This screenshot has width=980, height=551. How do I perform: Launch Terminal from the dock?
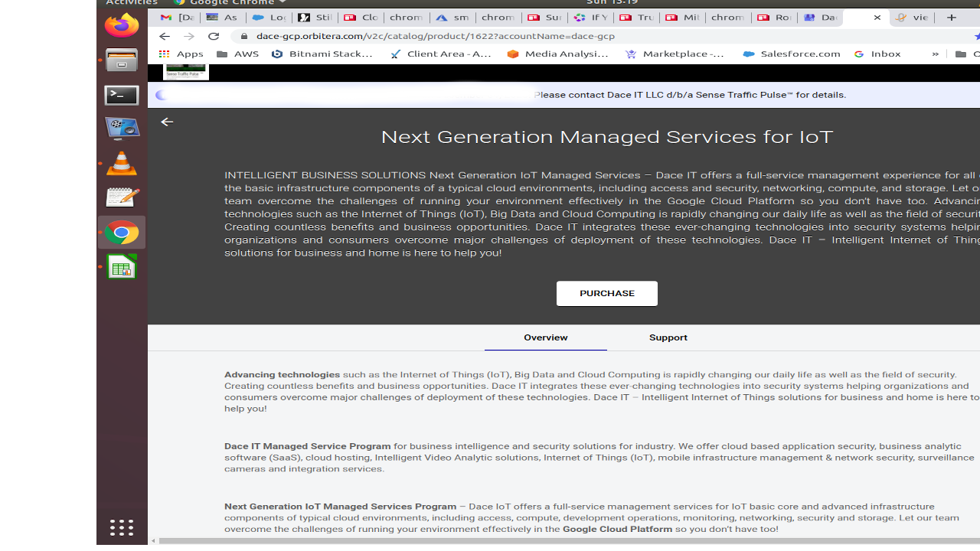(122, 95)
